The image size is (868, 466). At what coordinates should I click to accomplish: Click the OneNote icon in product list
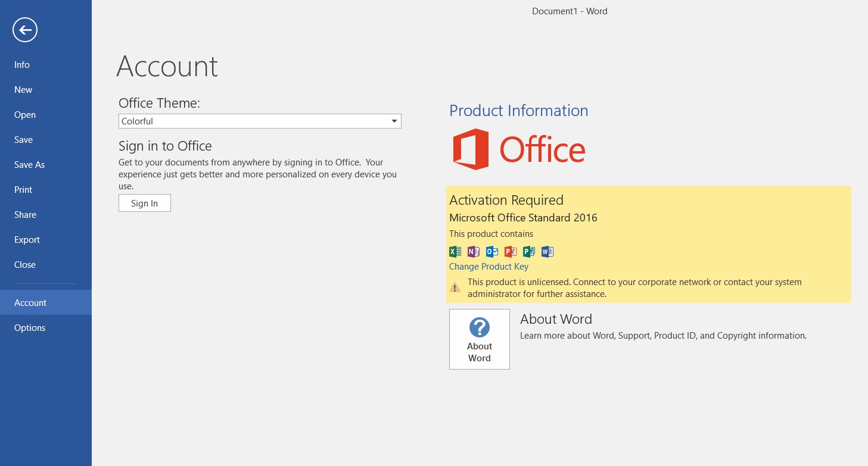point(474,251)
